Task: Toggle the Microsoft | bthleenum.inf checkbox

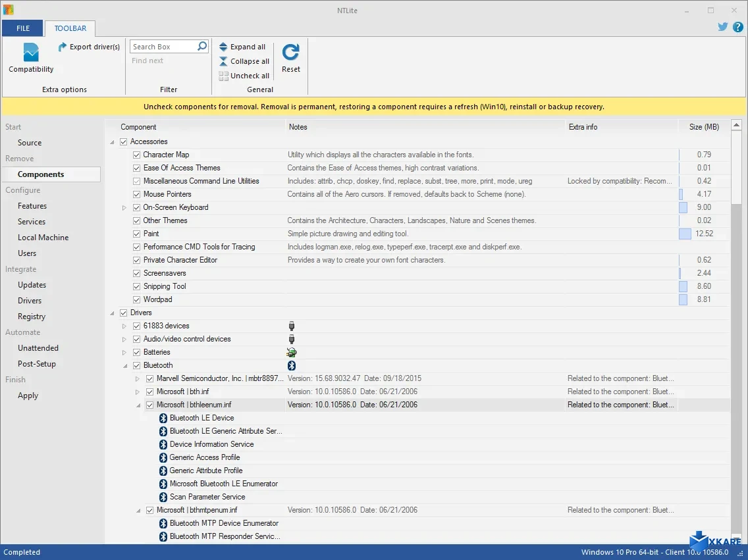Action: tap(149, 405)
